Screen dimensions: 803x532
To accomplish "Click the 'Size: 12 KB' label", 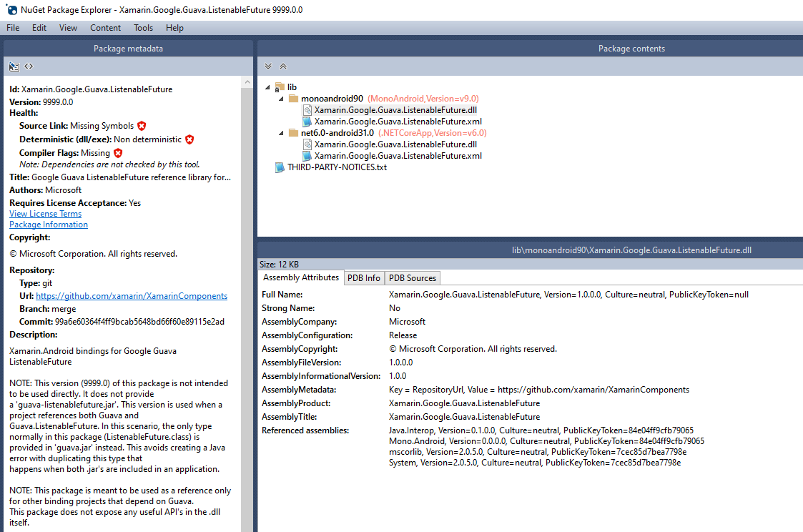I will 279,264.
